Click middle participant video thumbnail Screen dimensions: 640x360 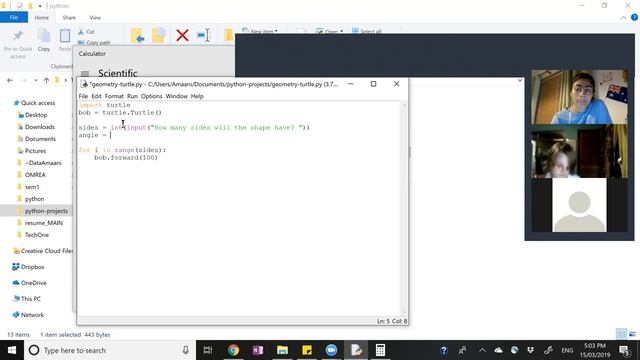pos(579,151)
